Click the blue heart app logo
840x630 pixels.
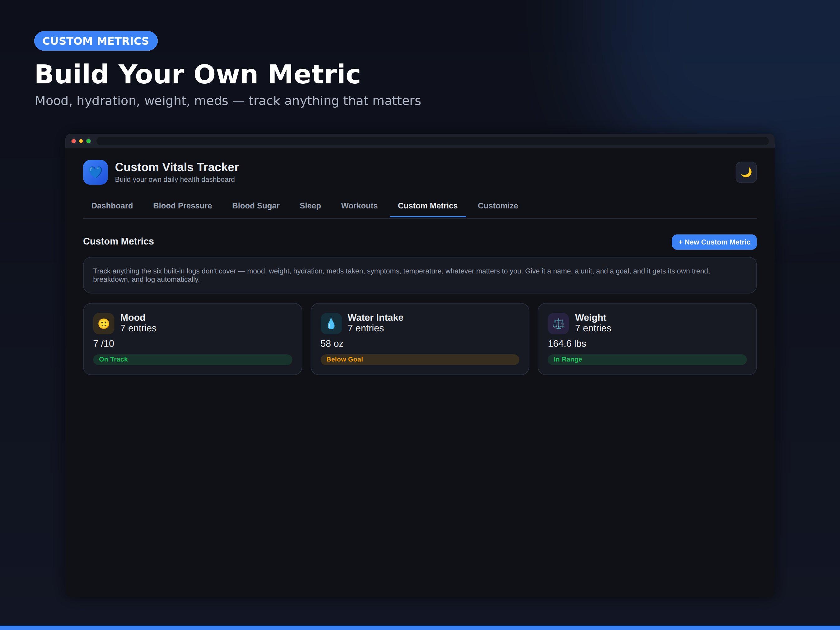click(95, 172)
